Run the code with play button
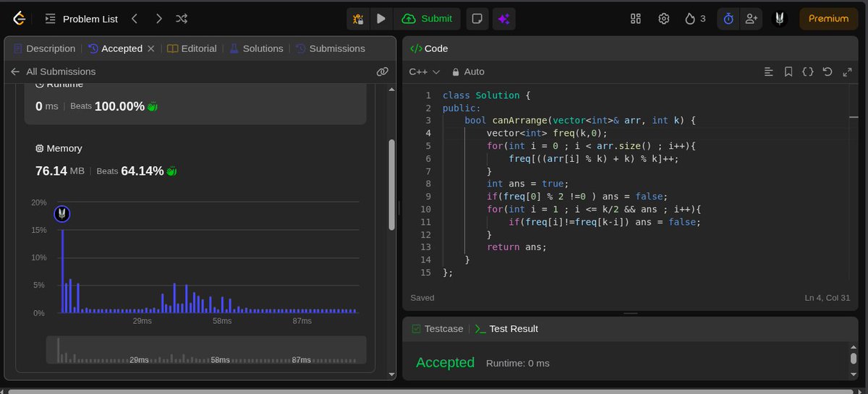Viewport: 868px width, 394px height. [381, 19]
